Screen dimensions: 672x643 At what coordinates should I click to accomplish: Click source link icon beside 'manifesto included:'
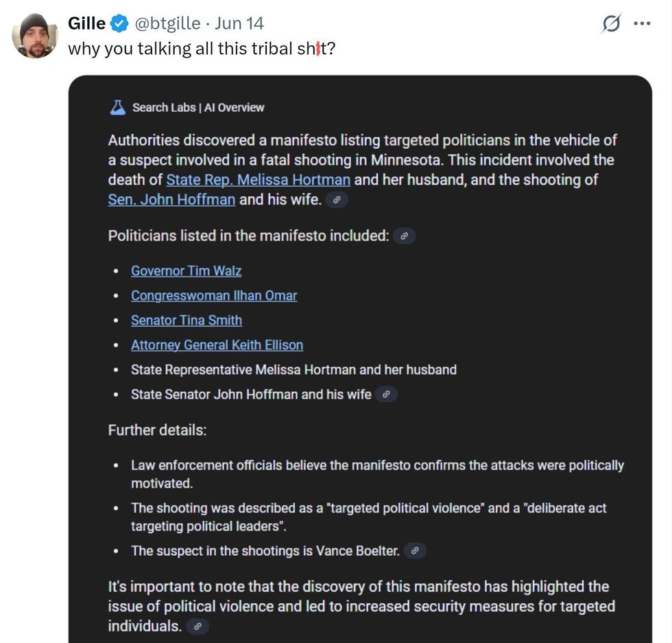[405, 237]
